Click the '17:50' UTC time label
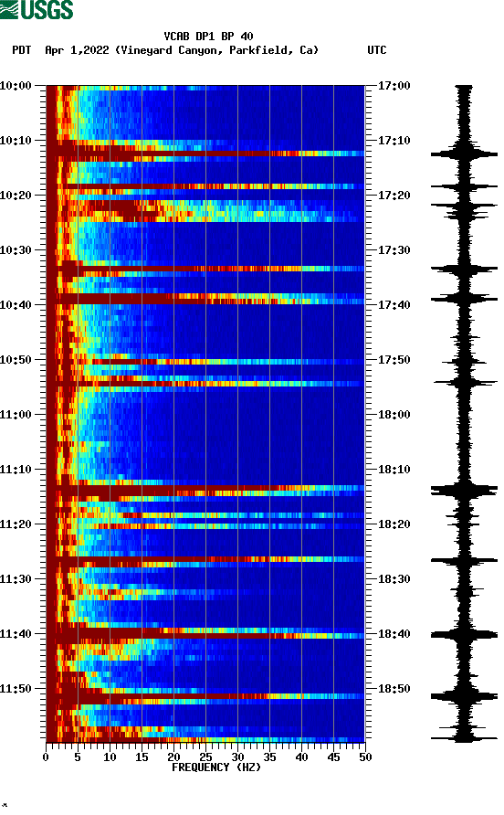The image size is (504, 815). pyautogui.click(x=394, y=360)
